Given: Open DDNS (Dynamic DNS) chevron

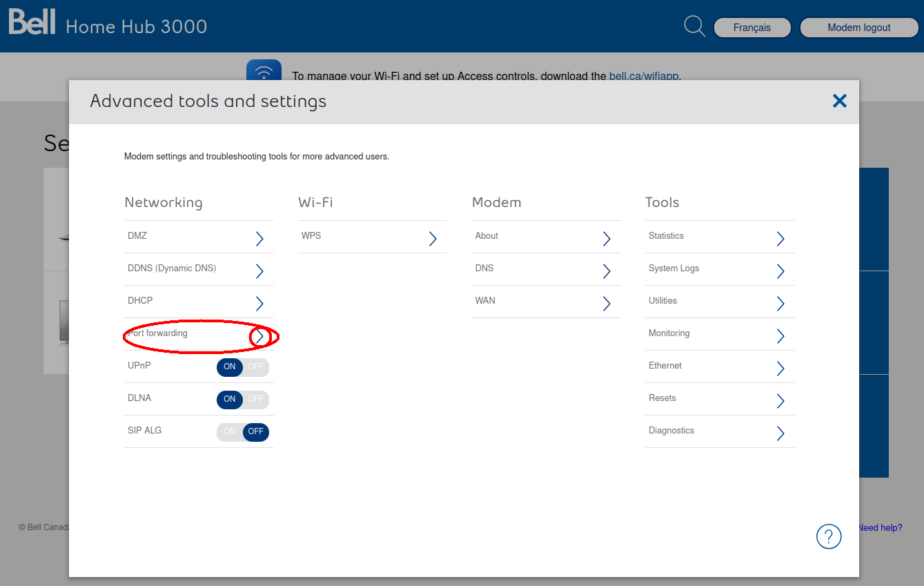Looking at the screenshot, I should point(259,271).
